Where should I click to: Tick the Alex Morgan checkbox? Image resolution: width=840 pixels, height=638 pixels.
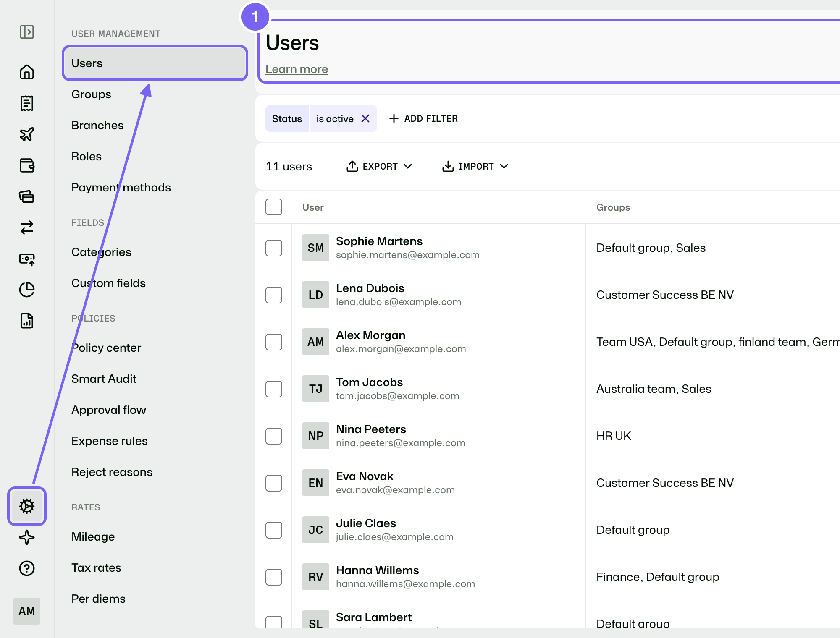pyautogui.click(x=274, y=342)
